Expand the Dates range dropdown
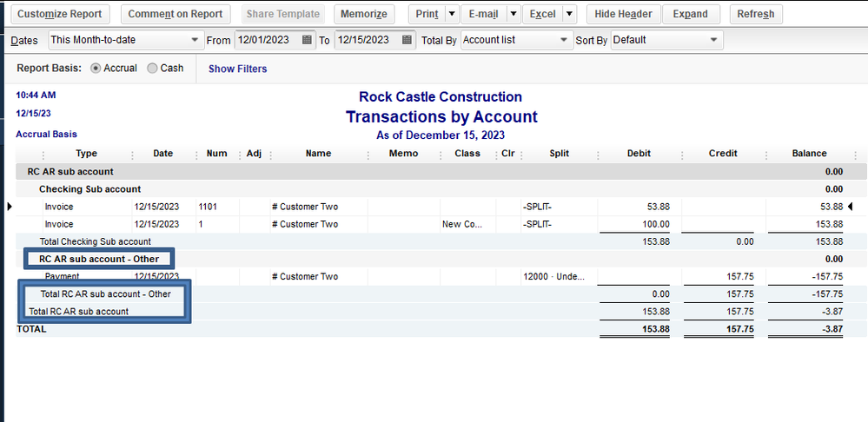Image resolution: width=868 pixels, height=422 pixels. click(x=194, y=40)
